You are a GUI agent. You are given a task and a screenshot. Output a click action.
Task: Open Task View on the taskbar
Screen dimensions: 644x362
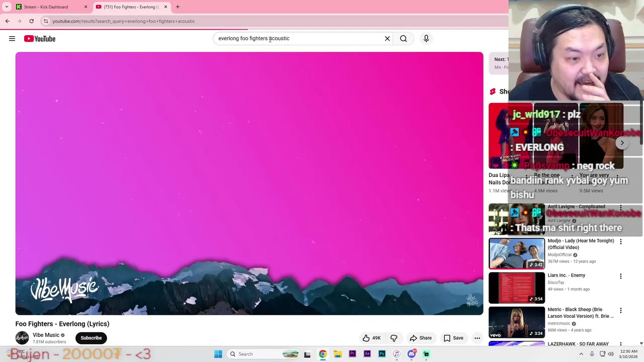point(307,354)
